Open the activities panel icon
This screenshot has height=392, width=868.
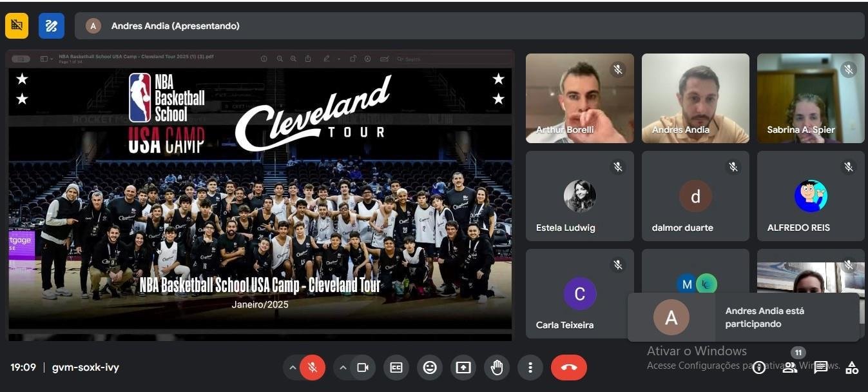click(x=852, y=367)
